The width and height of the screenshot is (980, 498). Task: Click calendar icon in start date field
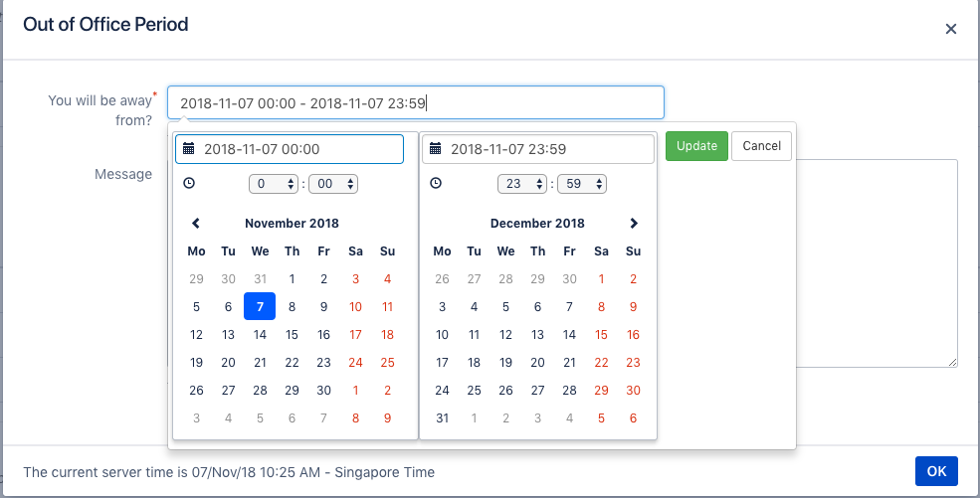188,149
